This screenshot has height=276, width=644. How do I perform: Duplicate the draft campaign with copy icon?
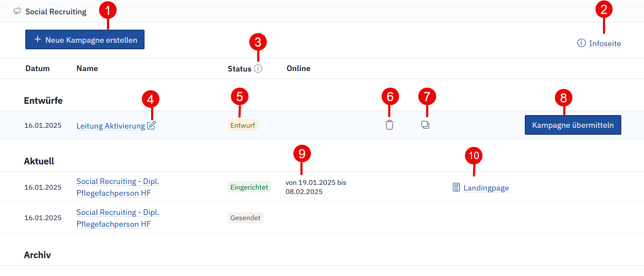coord(425,125)
